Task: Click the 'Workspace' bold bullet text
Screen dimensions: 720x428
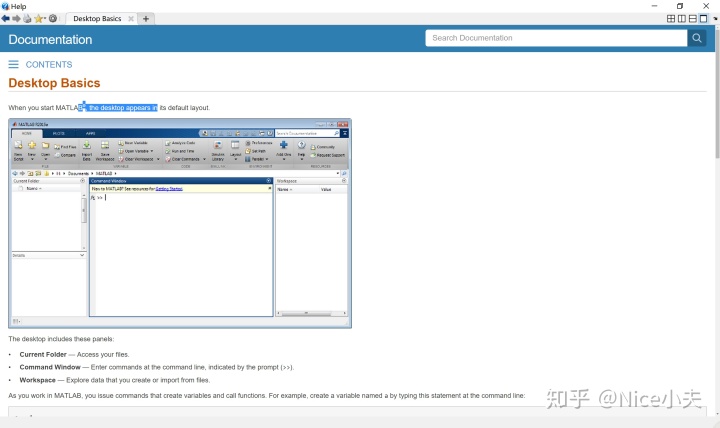Action: click(37, 380)
